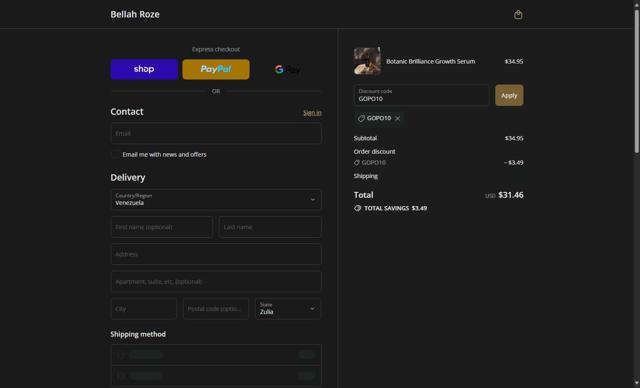Image resolution: width=640 pixels, height=388 pixels.
Task: Click the Subtotal label
Action: [365, 138]
